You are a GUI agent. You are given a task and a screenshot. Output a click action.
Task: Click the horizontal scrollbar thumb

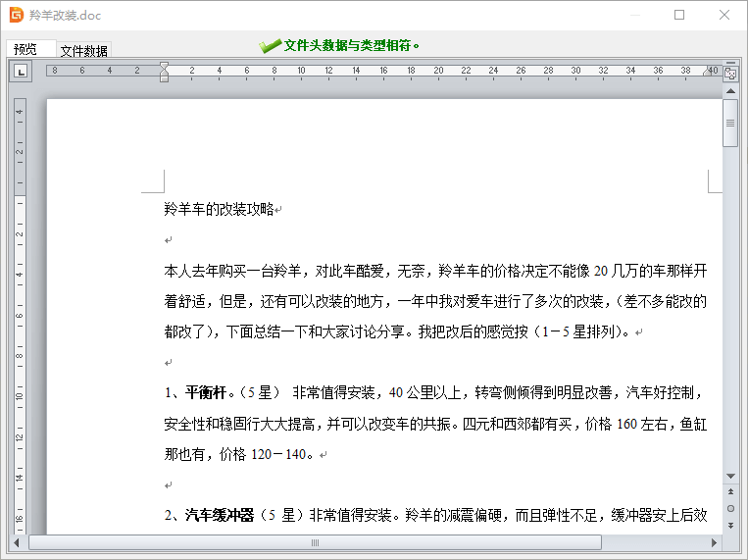coord(315,542)
